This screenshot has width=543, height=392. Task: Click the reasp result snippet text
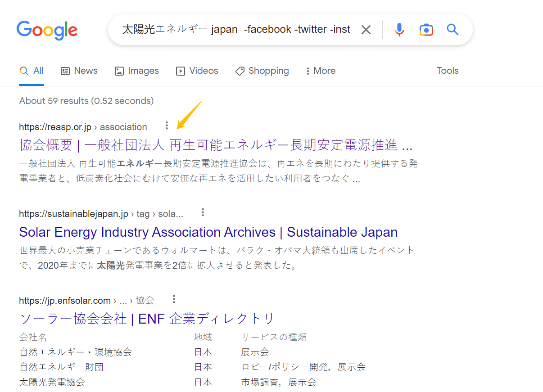[218, 171]
